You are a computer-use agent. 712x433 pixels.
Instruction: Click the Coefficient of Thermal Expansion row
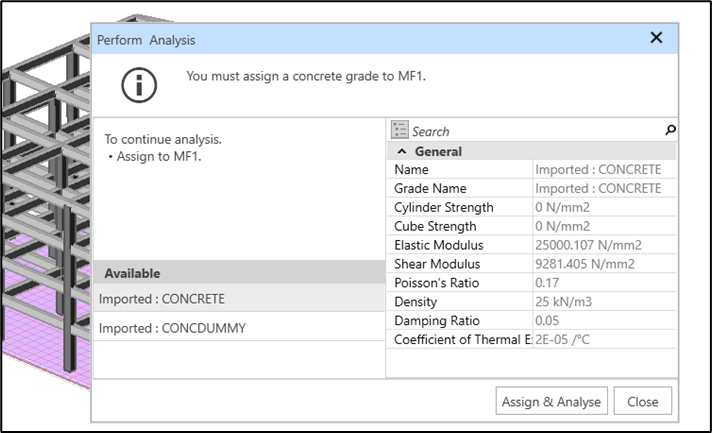[x=462, y=339]
